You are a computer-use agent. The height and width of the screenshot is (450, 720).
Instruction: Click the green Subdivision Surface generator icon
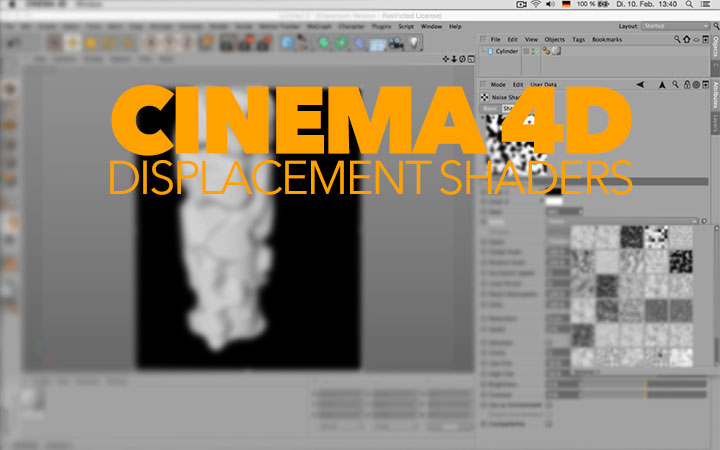click(x=324, y=43)
